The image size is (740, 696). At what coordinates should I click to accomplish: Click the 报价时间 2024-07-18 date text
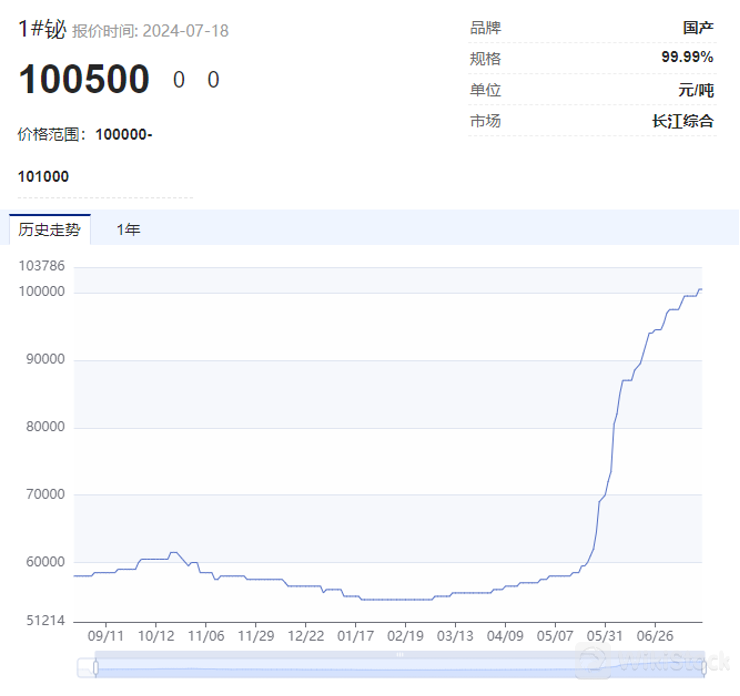pos(150,31)
